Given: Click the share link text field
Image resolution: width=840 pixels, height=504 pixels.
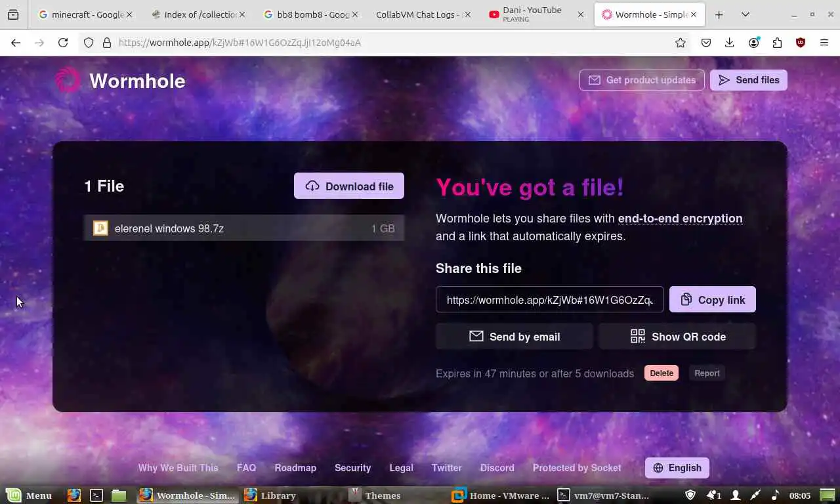Looking at the screenshot, I should [x=550, y=299].
